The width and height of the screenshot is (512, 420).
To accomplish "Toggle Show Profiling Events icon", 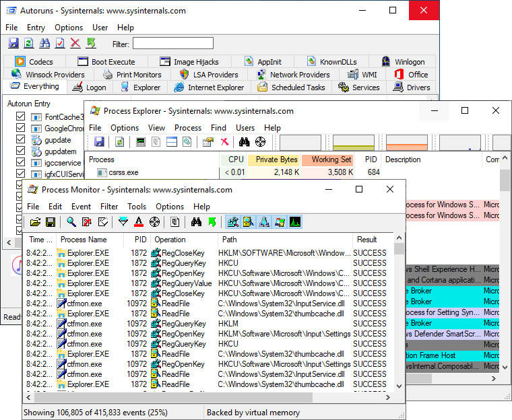I will pos(295,222).
